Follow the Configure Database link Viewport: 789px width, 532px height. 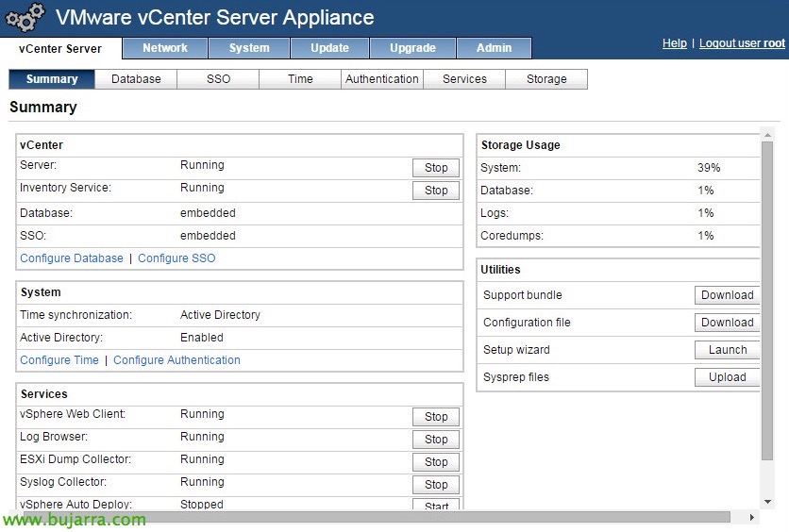[x=72, y=258]
